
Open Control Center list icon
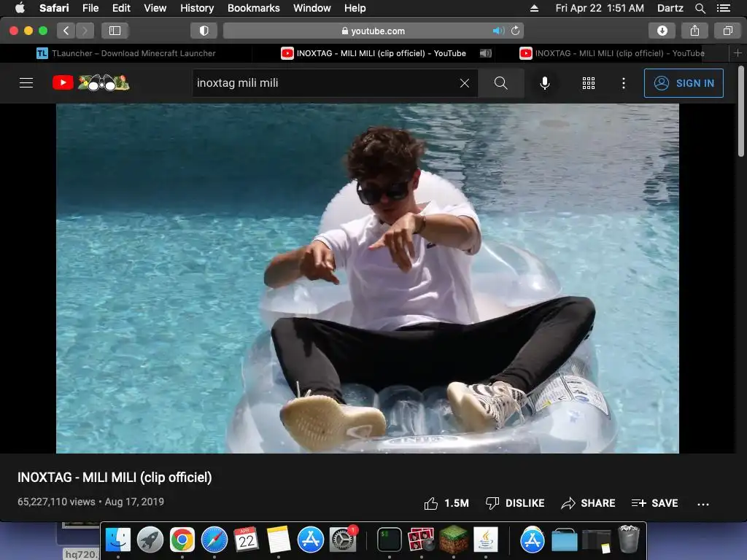point(723,8)
